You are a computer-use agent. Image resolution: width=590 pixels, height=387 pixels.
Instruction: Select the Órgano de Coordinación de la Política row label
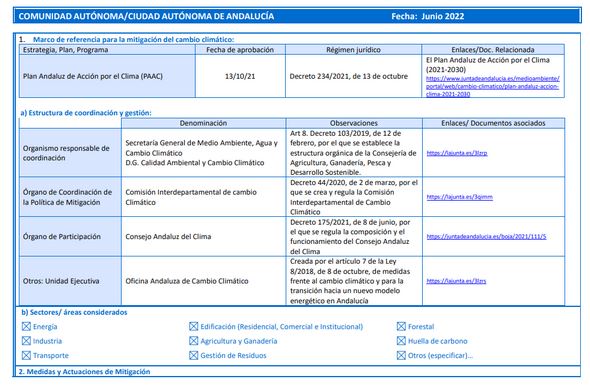(70, 197)
